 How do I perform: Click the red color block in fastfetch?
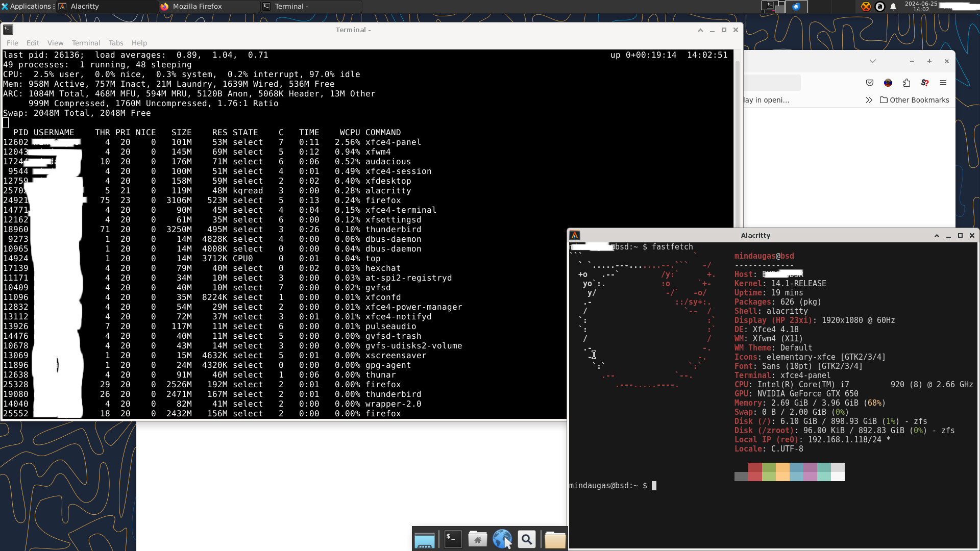coord(755,472)
